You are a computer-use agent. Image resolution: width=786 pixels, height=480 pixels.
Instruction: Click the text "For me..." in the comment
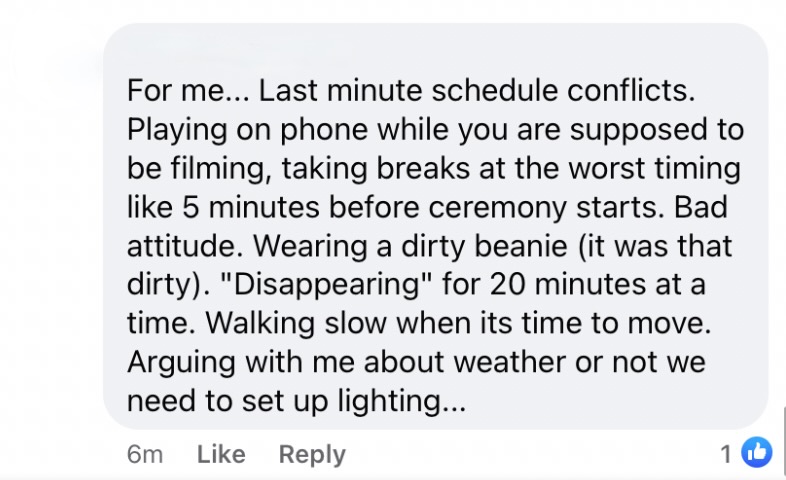pyautogui.click(x=188, y=92)
